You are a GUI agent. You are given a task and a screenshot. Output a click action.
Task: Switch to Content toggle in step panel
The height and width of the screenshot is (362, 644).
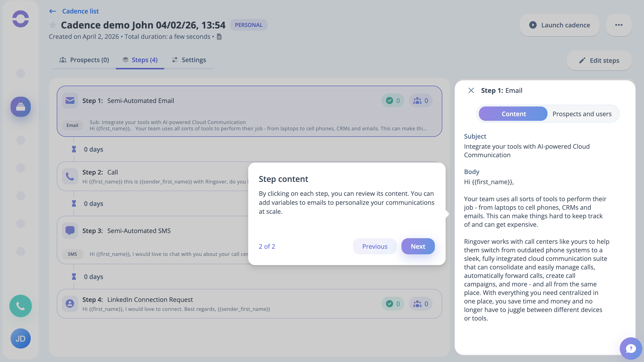pos(513,114)
